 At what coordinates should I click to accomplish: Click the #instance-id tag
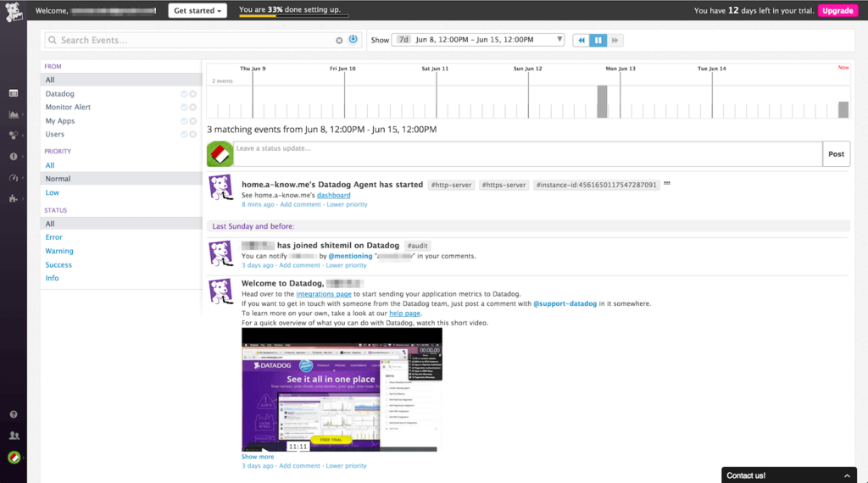pos(596,185)
